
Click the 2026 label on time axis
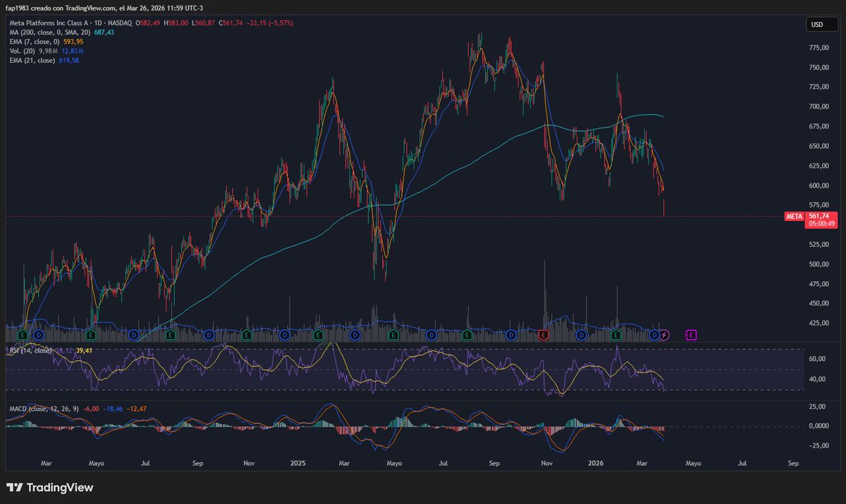click(x=596, y=463)
